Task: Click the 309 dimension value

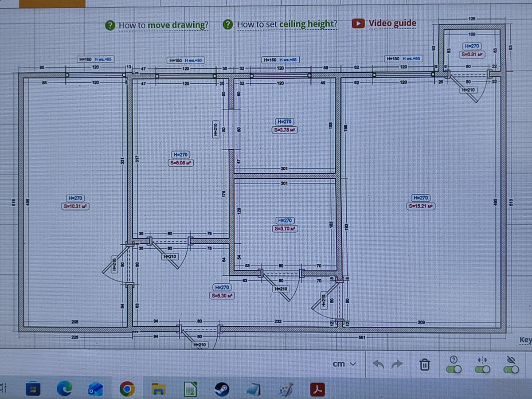Action: tap(421, 322)
